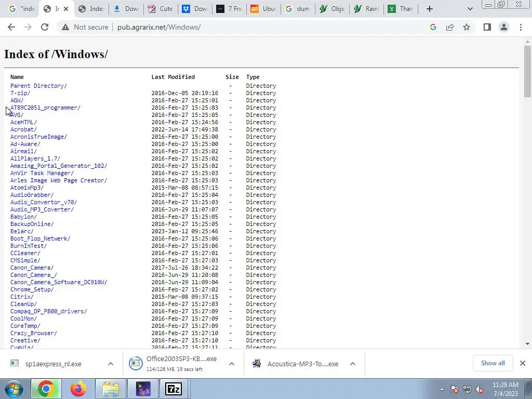
Task: Open the TeX application on taskbar
Action: click(x=143, y=389)
